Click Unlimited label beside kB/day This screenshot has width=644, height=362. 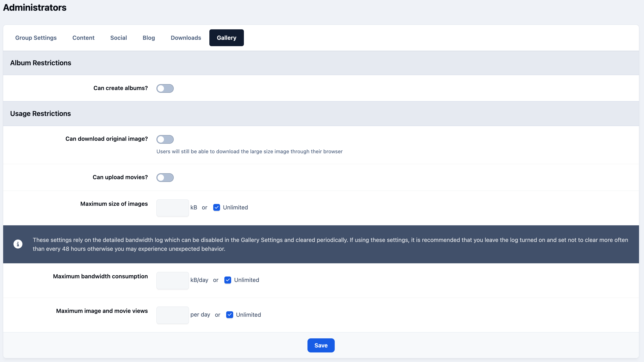click(x=247, y=280)
